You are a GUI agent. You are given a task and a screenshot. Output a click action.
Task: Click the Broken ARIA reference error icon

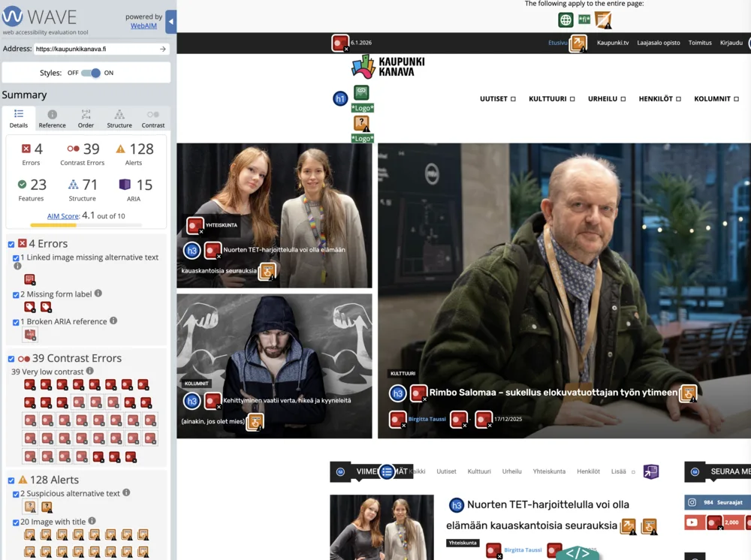click(29, 335)
